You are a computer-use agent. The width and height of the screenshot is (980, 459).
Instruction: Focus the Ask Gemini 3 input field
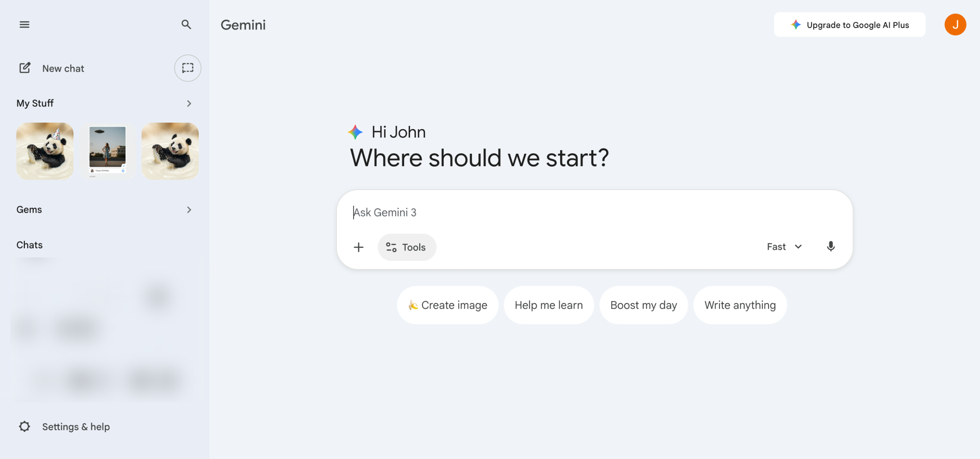click(574, 212)
